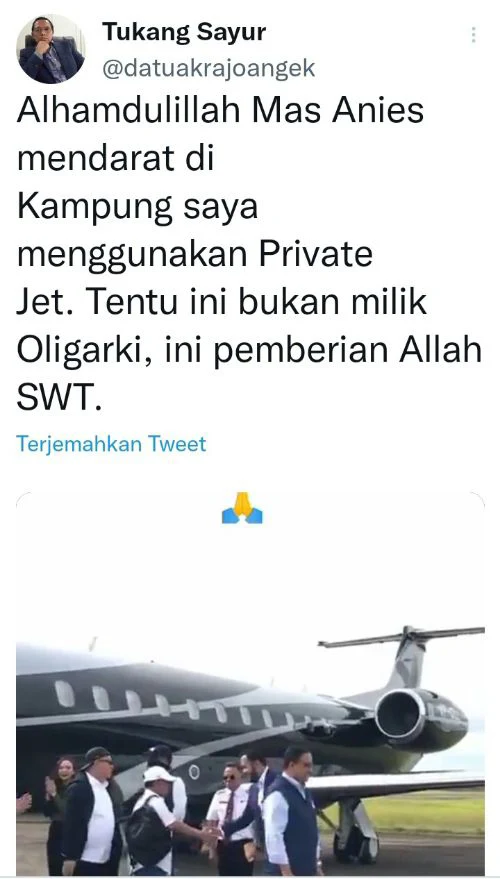Tap the praying hands emoji
This screenshot has width=500, height=879.
point(242,508)
